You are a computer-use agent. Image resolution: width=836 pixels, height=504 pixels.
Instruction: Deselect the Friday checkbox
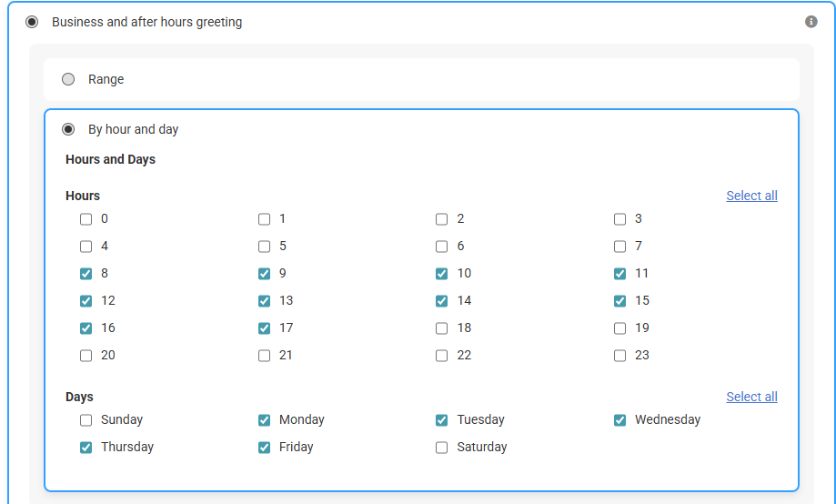coord(264,448)
